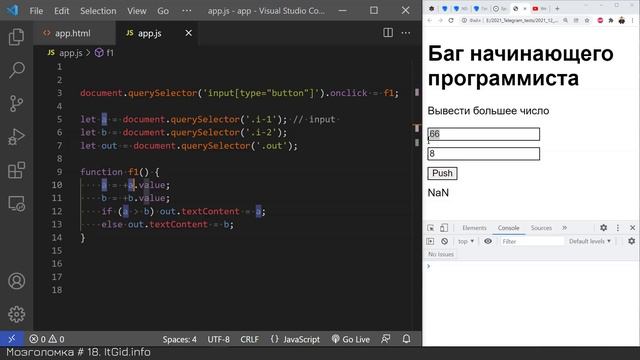This screenshot has width=640, height=360.
Task: Open DevTools customize kebab menu
Action: coord(618,228)
